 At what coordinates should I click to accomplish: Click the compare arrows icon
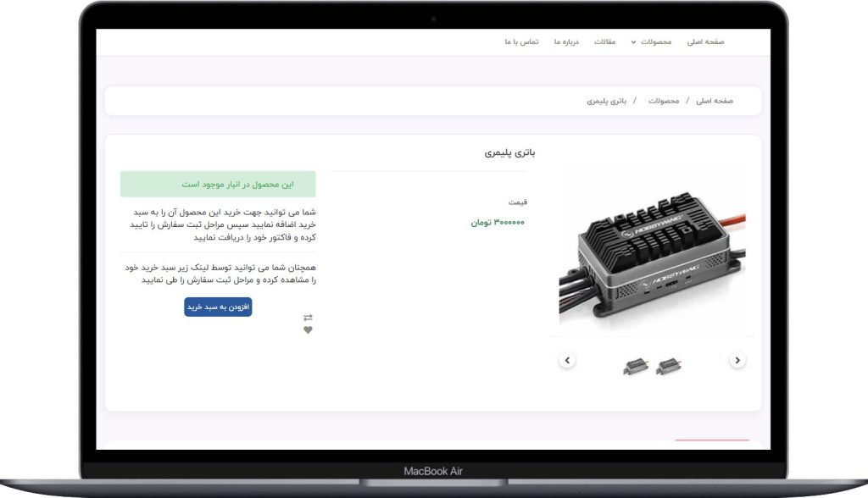[308, 318]
